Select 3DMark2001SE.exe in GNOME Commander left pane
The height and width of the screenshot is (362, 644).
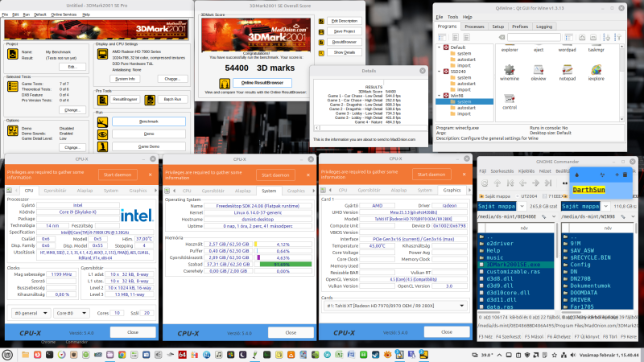(x=517, y=265)
